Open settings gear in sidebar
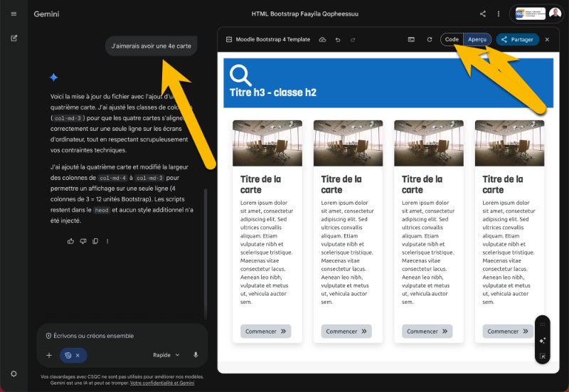This screenshot has height=392, width=569. tap(14, 374)
